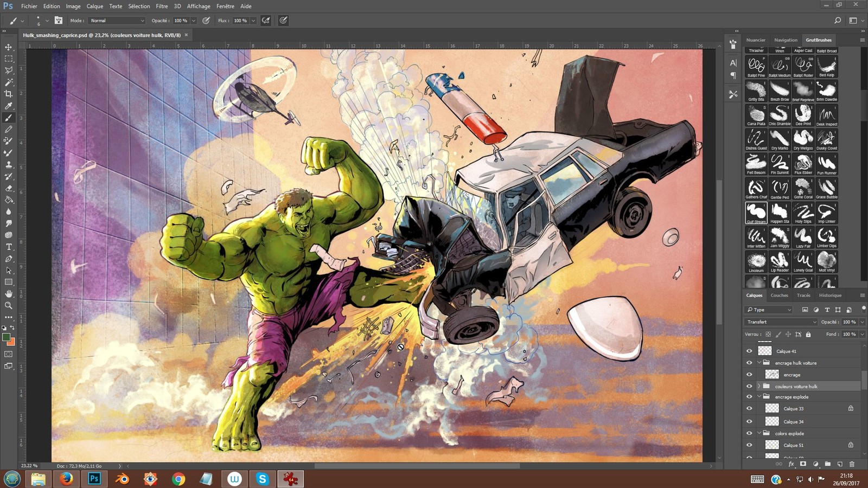Open the Filtre menu
Image resolution: width=868 pixels, height=488 pixels.
(x=162, y=7)
